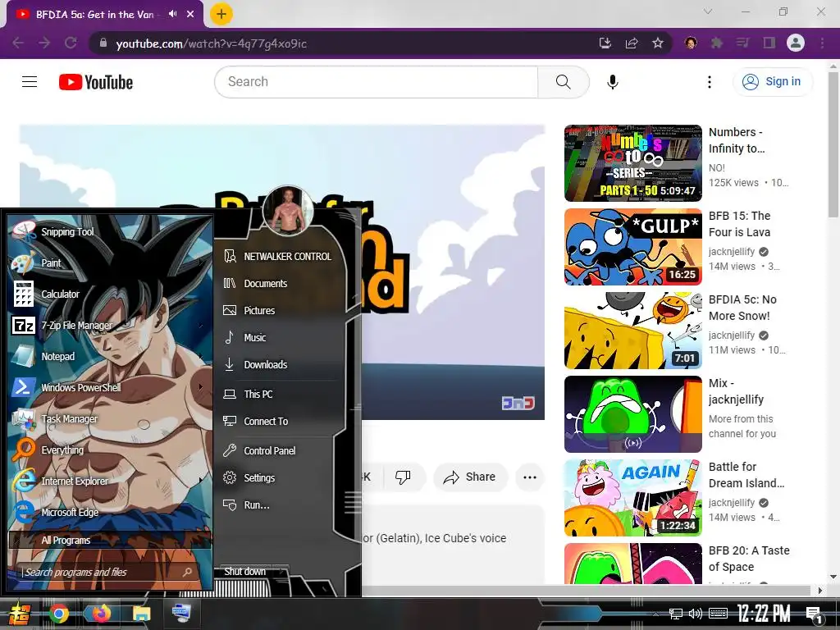Screen dimensions: 840x630
Task: Click the Chrome address bar URL
Action: [211, 43]
